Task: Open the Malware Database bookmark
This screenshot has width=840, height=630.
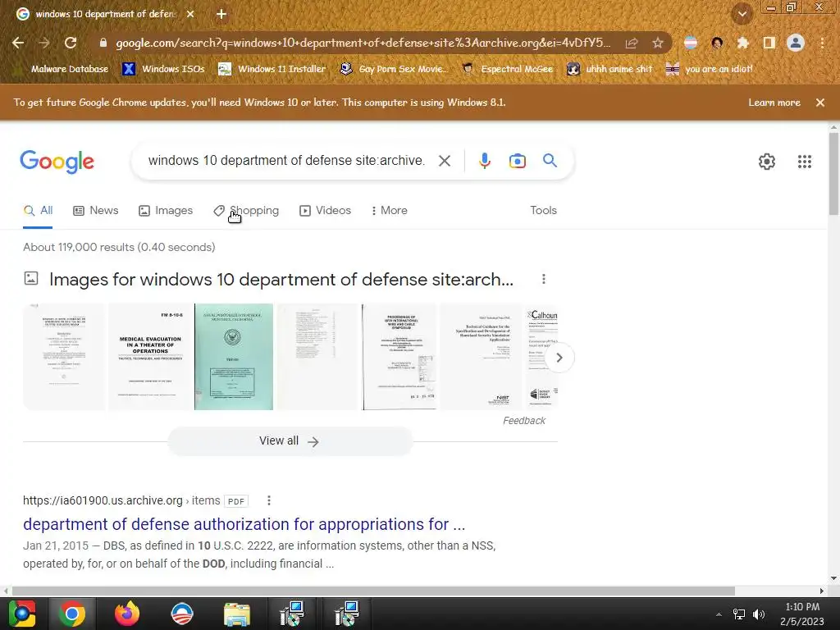Action: (63, 69)
